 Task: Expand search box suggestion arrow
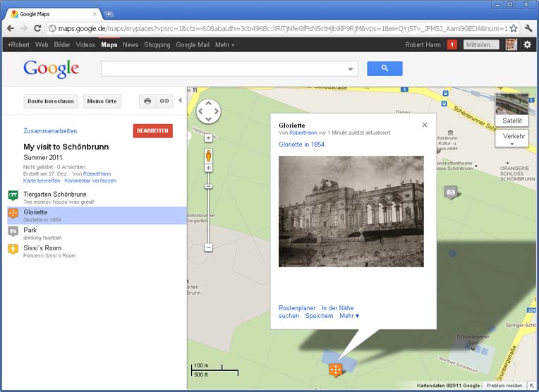coord(351,69)
